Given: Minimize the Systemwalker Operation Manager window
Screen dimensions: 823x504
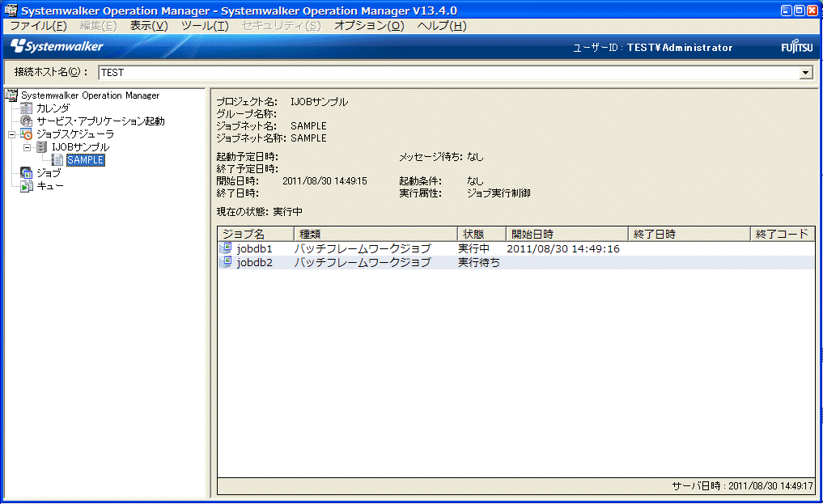Looking at the screenshot, I should pos(787,11).
